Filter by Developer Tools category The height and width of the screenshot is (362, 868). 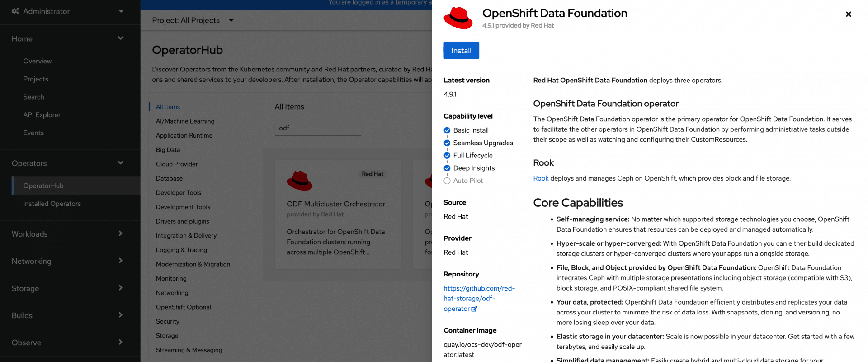(179, 193)
